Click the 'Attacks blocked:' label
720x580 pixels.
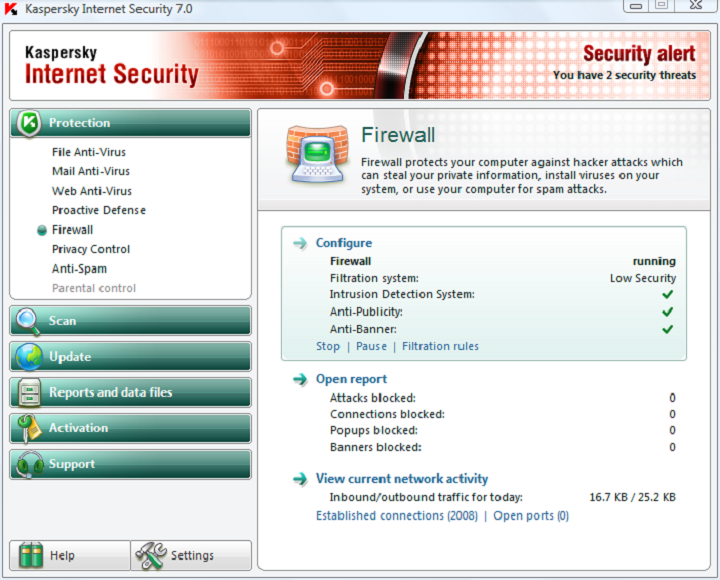(372, 398)
